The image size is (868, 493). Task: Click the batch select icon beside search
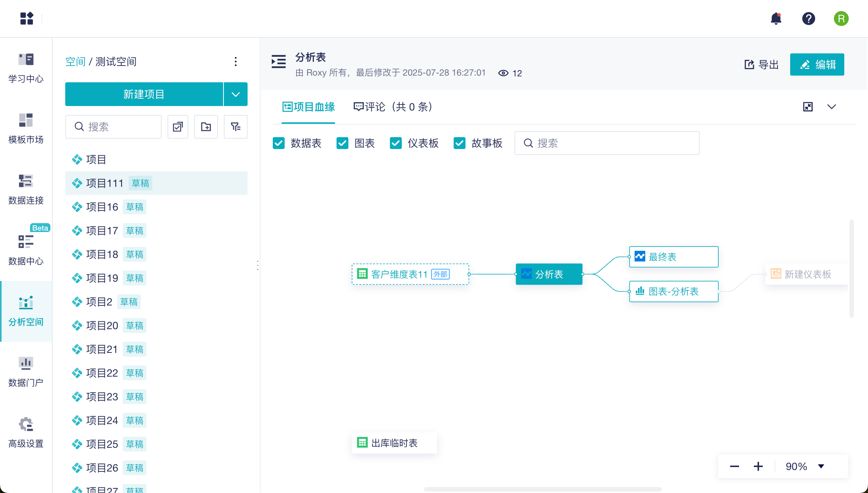click(178, 127)
